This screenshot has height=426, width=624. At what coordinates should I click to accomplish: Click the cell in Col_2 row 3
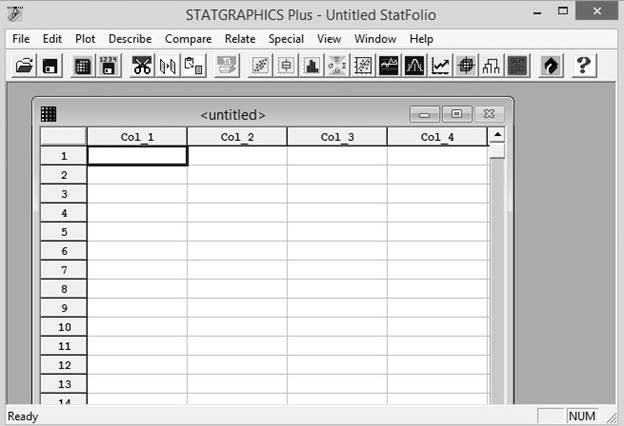(x=237, y=194)
